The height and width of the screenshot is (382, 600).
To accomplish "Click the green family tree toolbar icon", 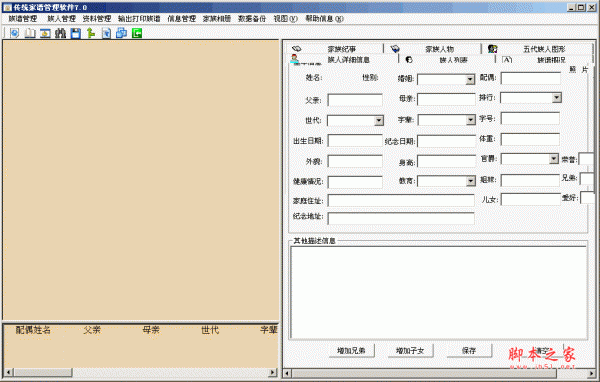I will 91,33.
